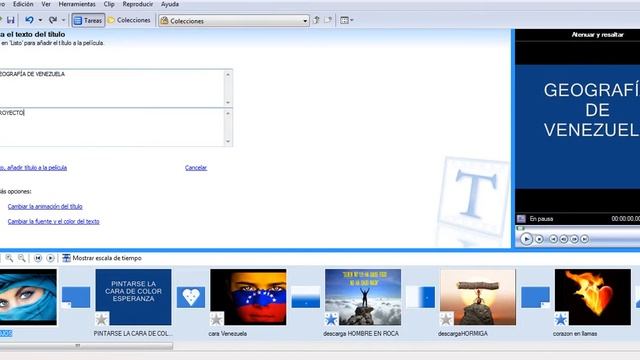This screenshot has height=360, width=640.
Task: Rewind the storyboard to start
Action: [38, 258]
